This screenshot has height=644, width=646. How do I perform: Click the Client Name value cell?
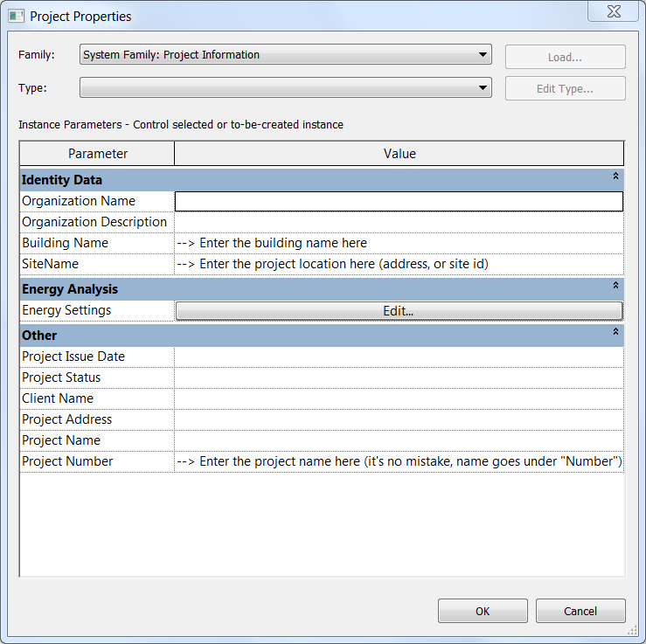(399, 399)
